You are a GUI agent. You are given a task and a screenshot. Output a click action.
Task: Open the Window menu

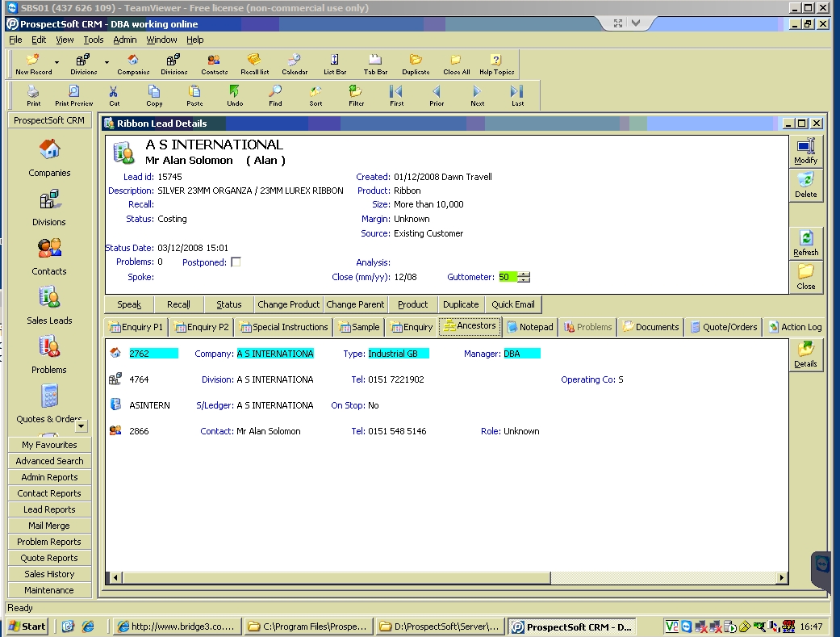[161, 40]
